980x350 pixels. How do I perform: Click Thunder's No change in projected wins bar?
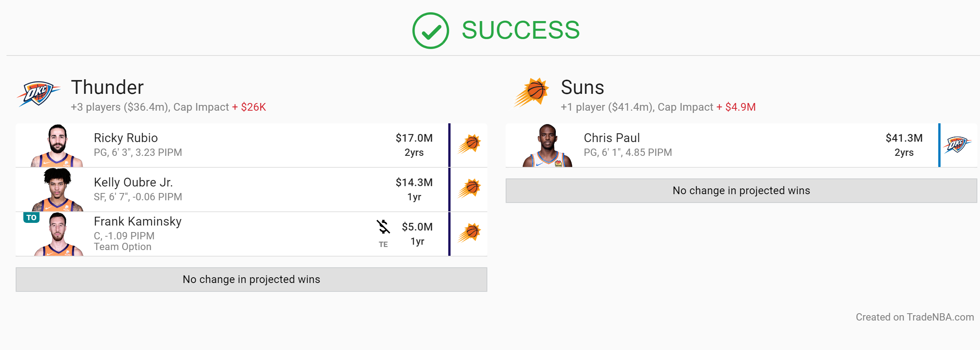click(x=252, y=280)
